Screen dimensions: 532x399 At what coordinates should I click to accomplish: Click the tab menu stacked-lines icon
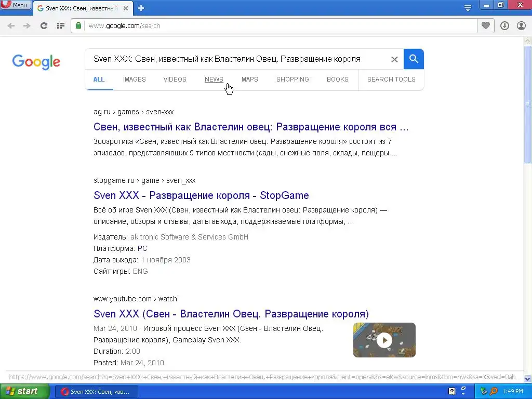(468, 8)
